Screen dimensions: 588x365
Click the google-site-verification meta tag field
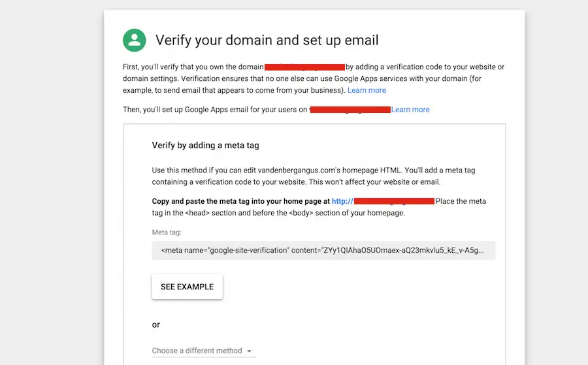click(x=323, y=250)
